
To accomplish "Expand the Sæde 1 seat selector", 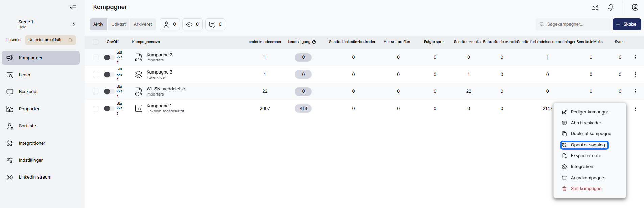I will coord(73,24).
